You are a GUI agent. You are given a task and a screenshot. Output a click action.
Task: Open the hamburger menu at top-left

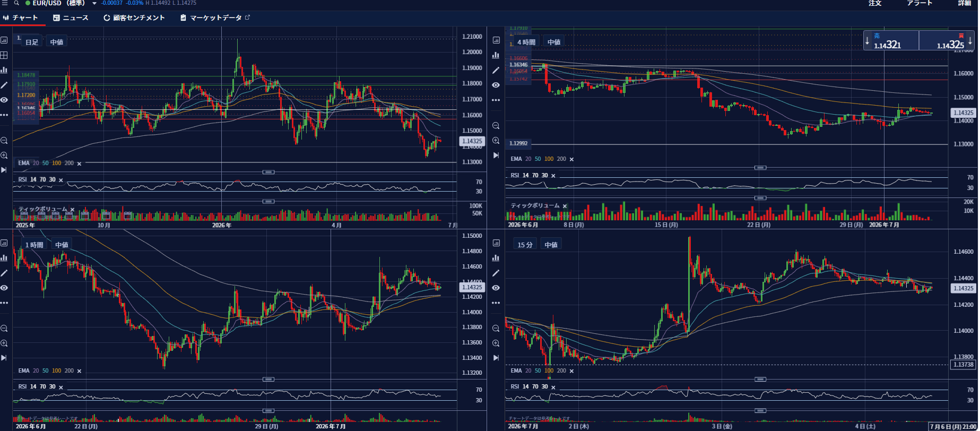tap(4, 3)
